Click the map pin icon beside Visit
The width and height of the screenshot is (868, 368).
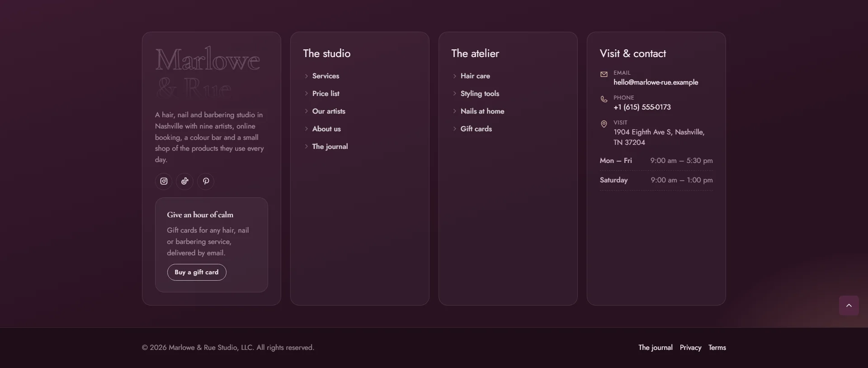pos(604,124)
